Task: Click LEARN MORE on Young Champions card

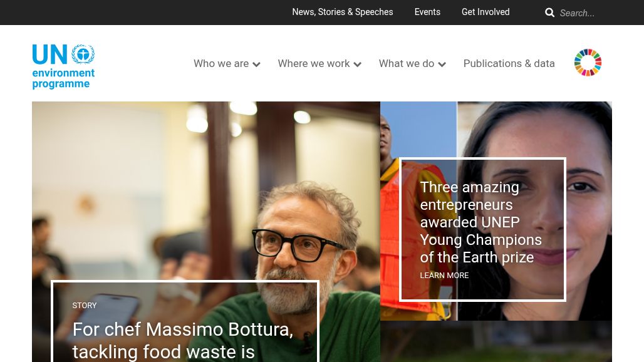Action: click(x=444, y=276)
